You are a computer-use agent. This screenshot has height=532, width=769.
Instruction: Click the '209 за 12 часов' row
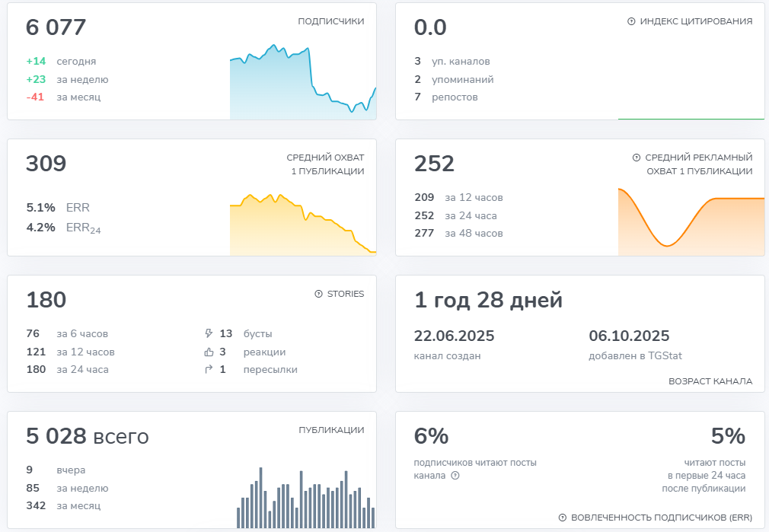pos(458,198)
